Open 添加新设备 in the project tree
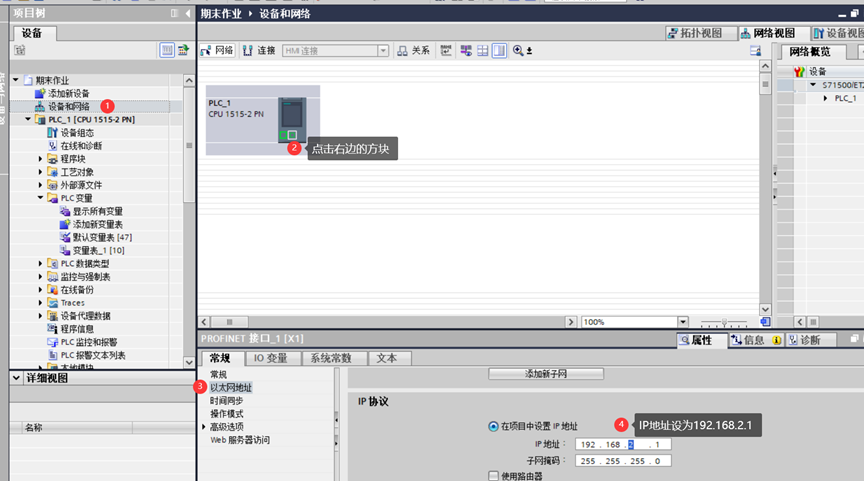 click(68, 93)
